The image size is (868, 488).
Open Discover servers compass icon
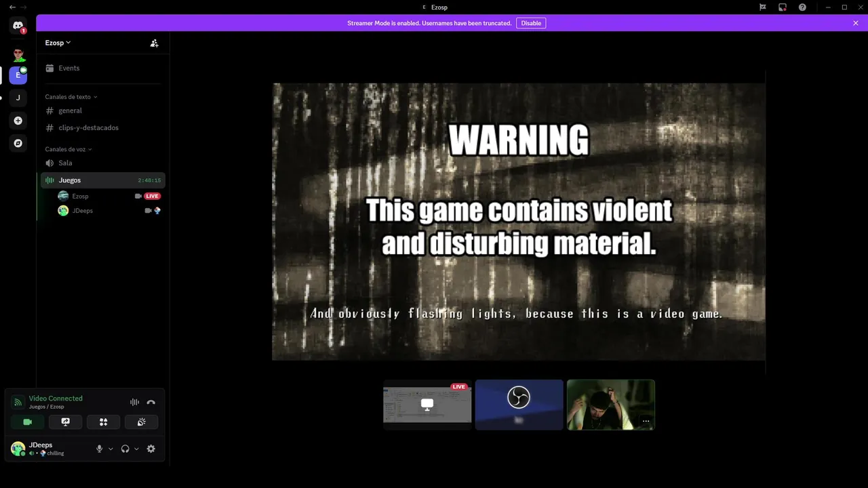(18, 143)
